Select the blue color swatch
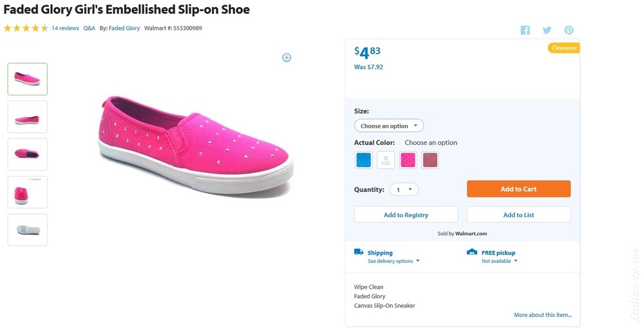This screenshot has width=644, height=328. (x=363, y=160)
